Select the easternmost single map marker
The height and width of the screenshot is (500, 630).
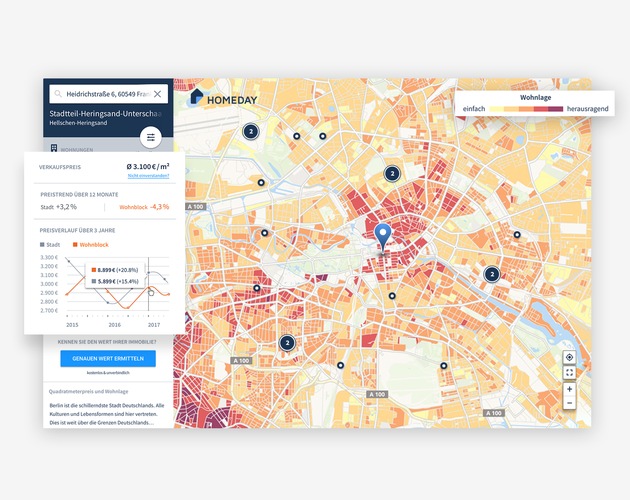[x=517, y=234]
